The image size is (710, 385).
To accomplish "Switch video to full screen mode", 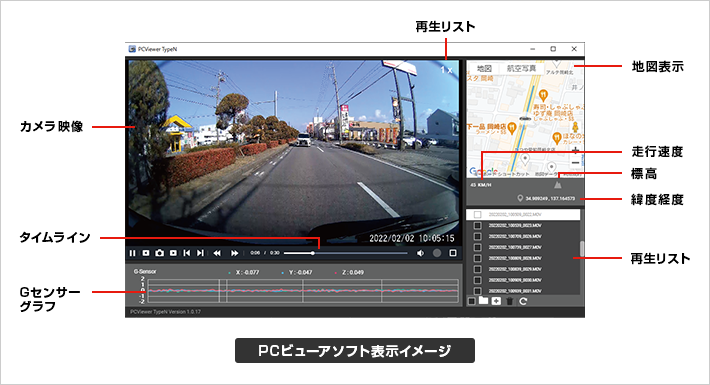I will pos(453,253).
